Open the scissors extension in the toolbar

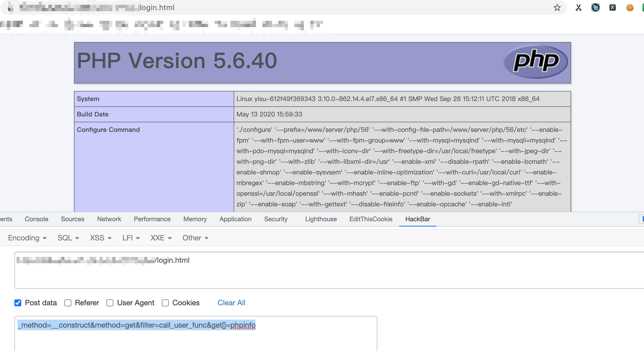click(x=578, y=7)
